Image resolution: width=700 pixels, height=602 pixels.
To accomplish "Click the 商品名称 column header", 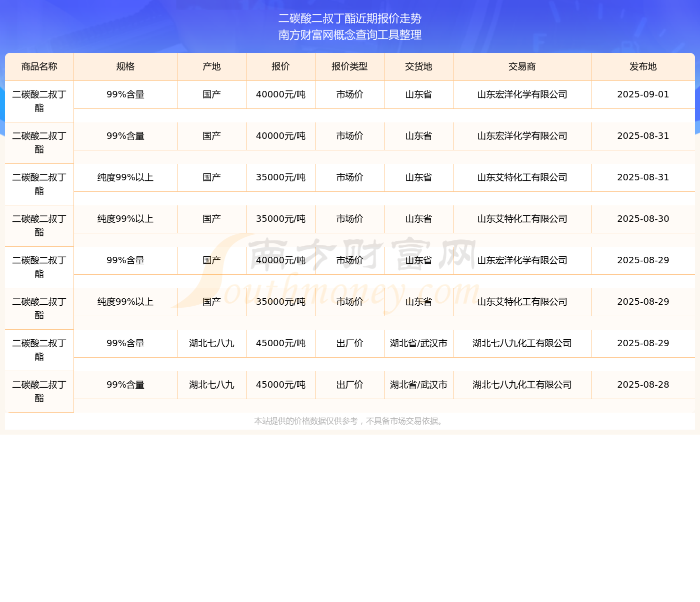I will [39, 66].
